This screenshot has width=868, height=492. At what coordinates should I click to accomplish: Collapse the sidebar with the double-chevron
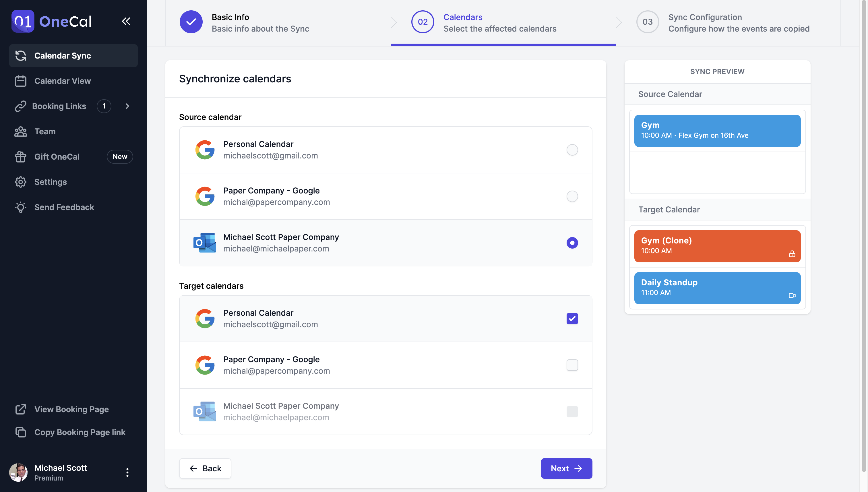pos(126,21)
